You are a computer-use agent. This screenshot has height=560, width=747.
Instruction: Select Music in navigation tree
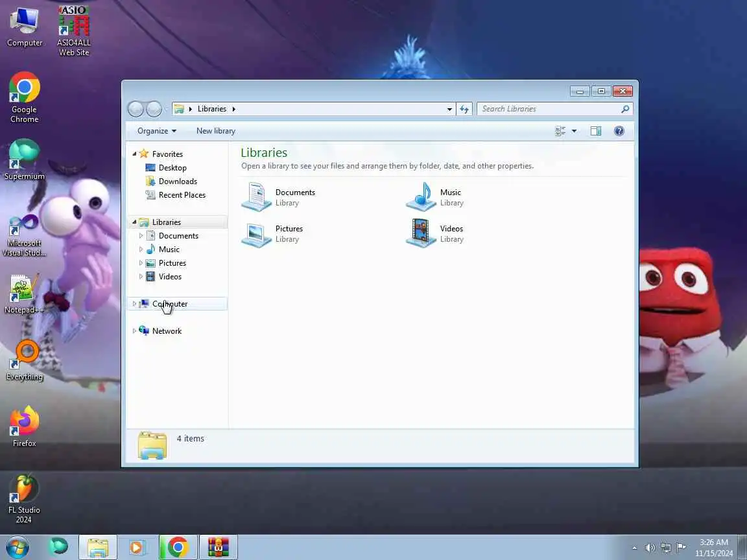(x=169, y=250)
